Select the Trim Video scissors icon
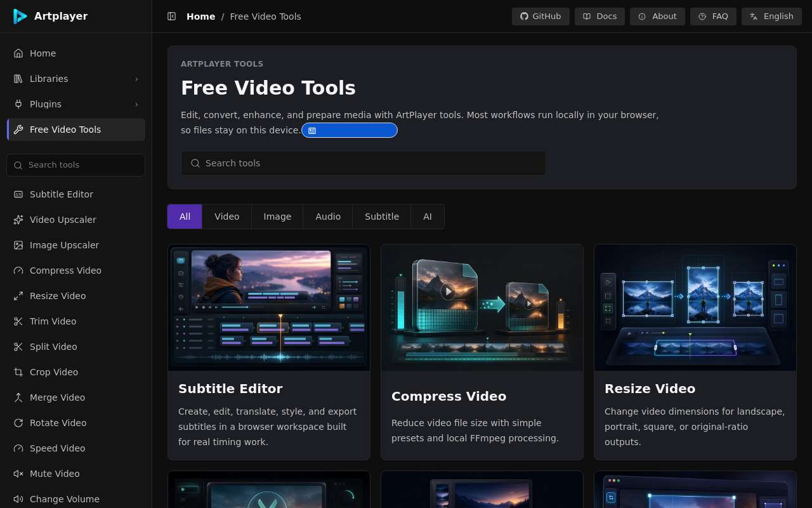The image size is (812, 508). pyautogui.click(x=18, y=321)
